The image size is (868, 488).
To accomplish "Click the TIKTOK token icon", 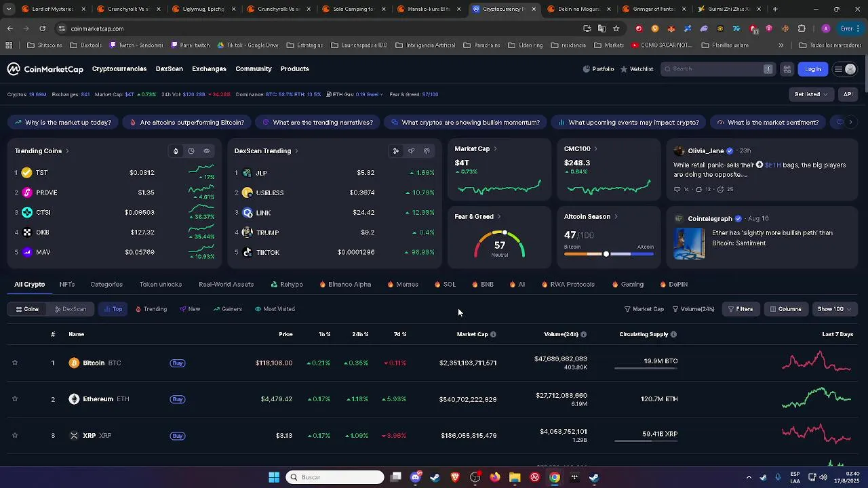I will pos(248,252).
